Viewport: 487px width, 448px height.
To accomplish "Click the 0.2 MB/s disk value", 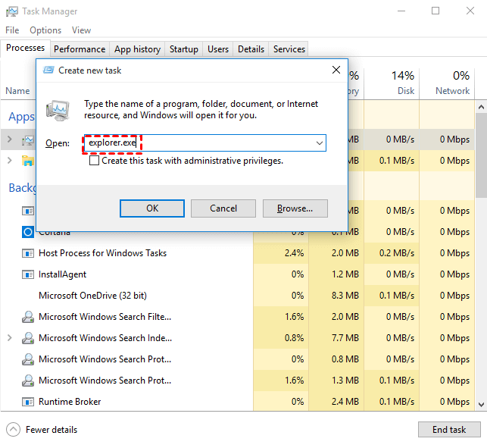I will [x=397, y=253].
